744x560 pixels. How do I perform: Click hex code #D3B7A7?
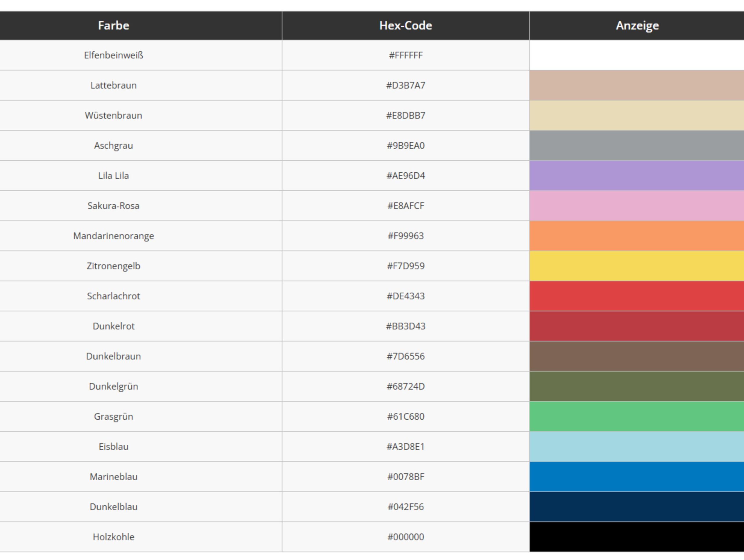405,85
